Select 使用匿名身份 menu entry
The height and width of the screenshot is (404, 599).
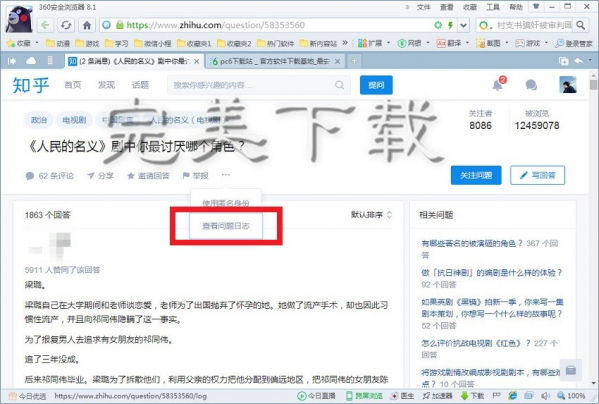click(x=226, y=203)
